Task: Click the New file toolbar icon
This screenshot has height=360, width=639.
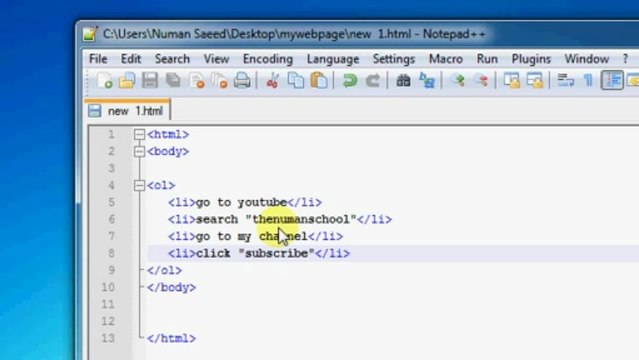Action: pos(105,80)
